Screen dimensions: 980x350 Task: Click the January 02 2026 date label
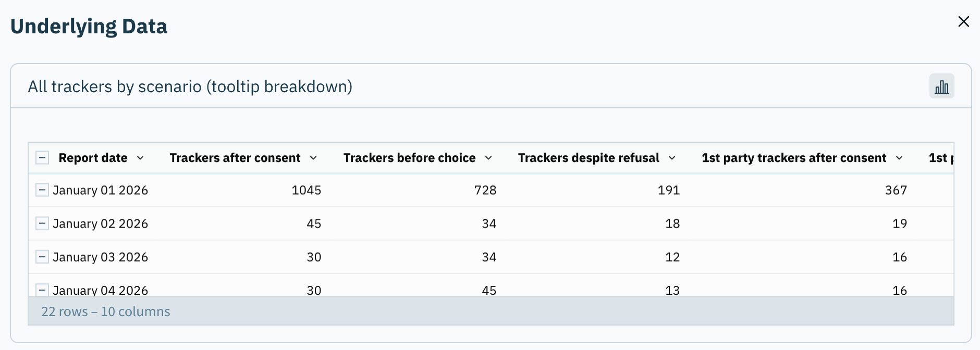click(101, 223)
